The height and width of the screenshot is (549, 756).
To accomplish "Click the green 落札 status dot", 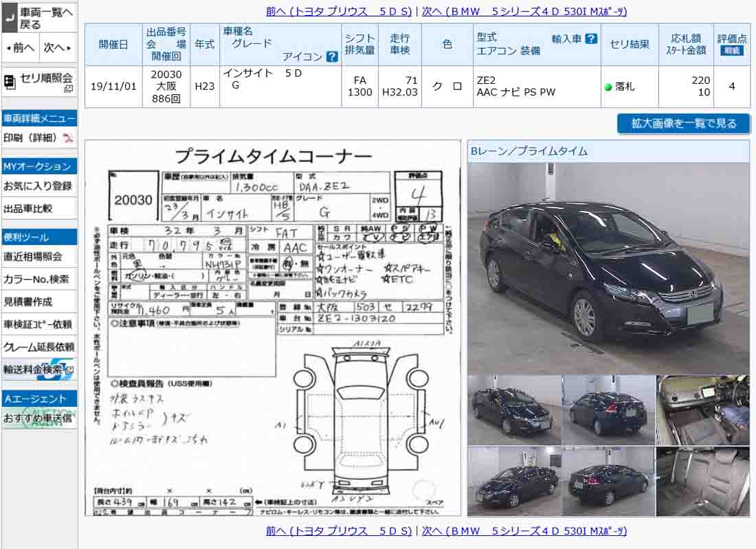I will click(x=608, y=87).
